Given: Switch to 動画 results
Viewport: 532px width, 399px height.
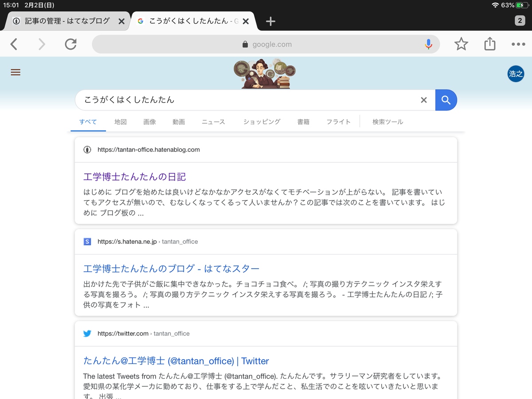Looking at the screenshot, I should pos(179,121).
